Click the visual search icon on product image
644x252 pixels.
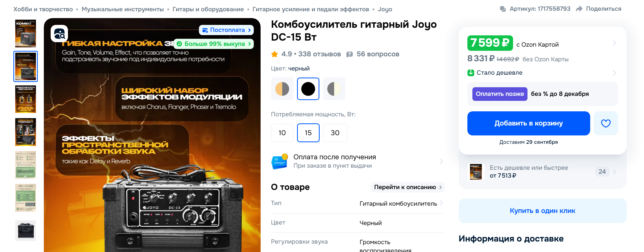[59, 34]
